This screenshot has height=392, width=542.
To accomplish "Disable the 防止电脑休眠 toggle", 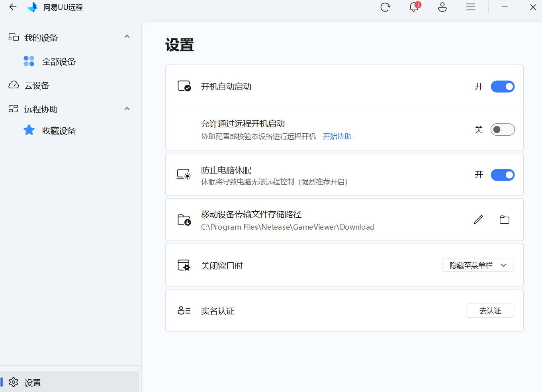I will click(503, 175).
